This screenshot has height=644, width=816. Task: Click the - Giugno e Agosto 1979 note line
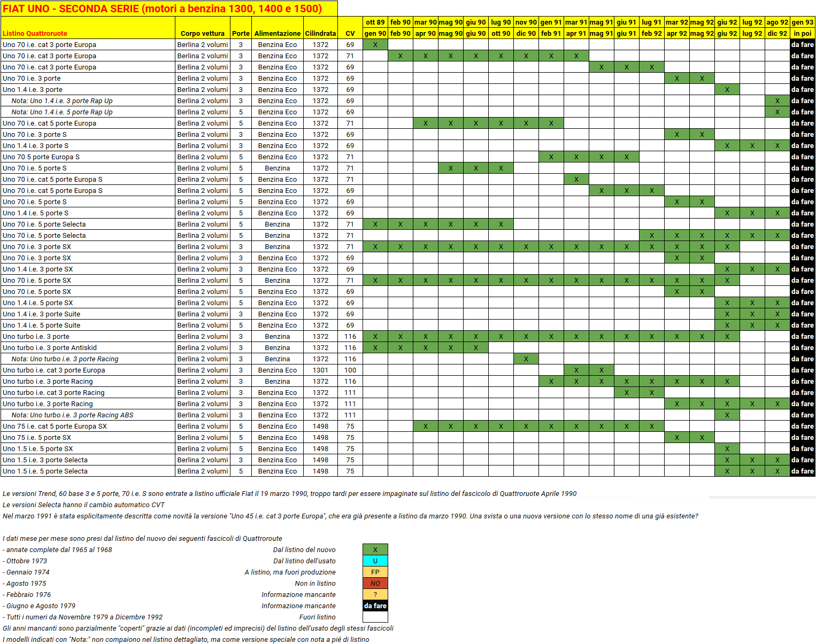(x=39, y=606)
